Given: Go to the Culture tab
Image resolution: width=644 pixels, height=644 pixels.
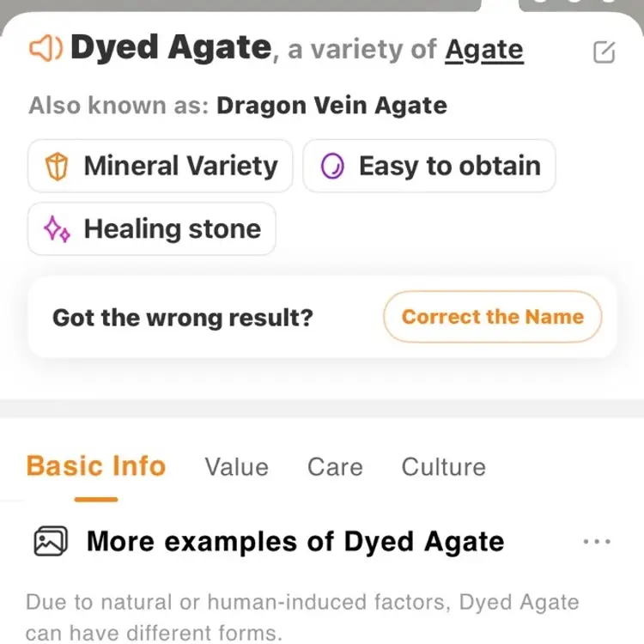Looking at the screenshot, I should pyautogui.click(x=443, y=467).
